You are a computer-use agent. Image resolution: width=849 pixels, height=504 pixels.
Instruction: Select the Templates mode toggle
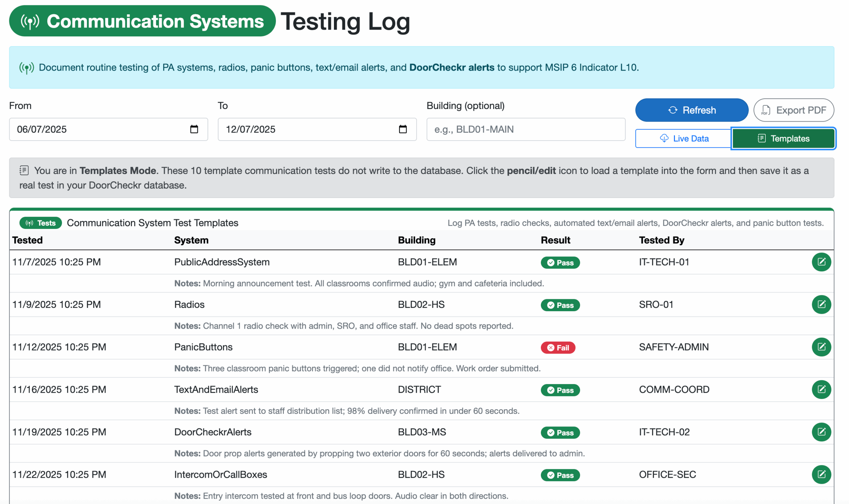coord(783,138)
